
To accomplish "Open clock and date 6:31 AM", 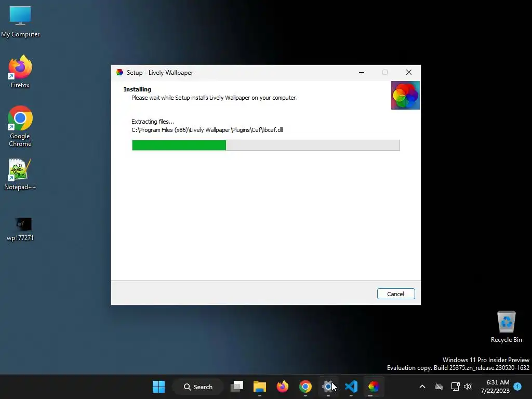I will click(495, 387).
